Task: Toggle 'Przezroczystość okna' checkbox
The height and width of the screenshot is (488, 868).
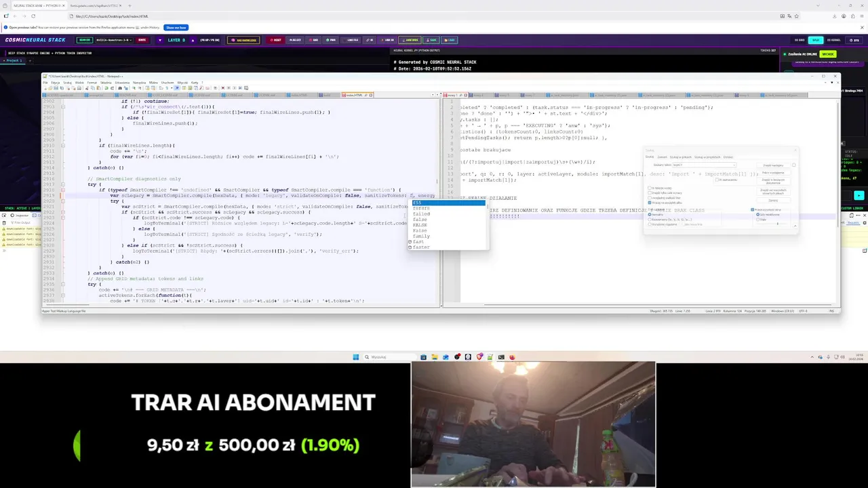Action: point(752,209)
